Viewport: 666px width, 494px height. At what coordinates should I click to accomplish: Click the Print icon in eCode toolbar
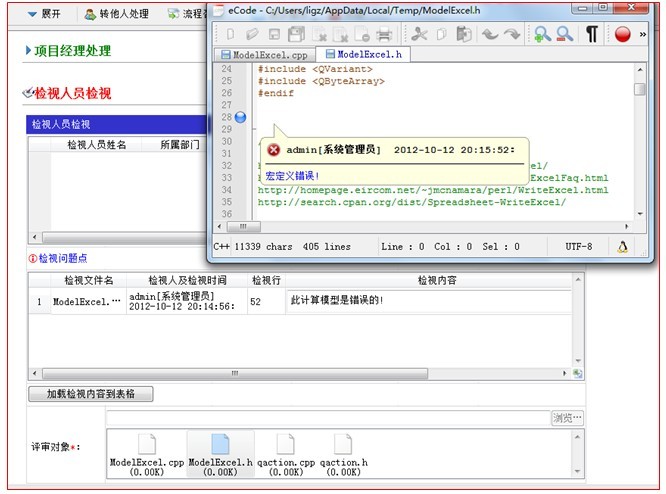pos(383,35)
